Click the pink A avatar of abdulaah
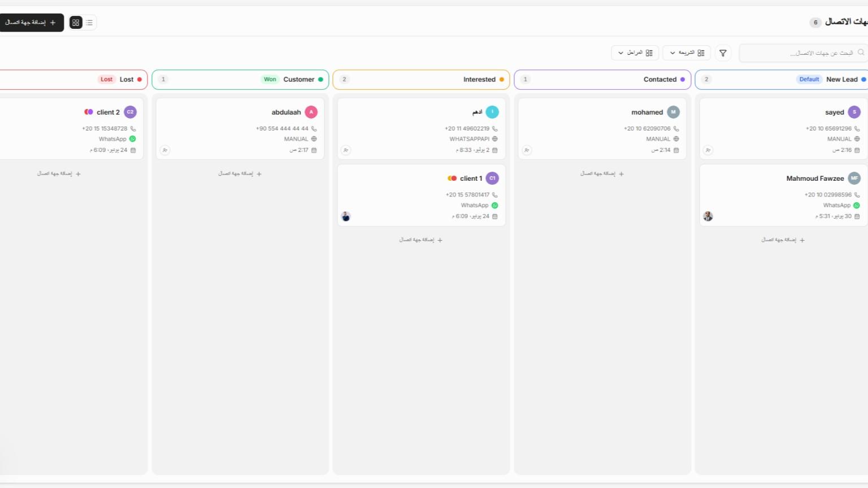 [311, 112]
